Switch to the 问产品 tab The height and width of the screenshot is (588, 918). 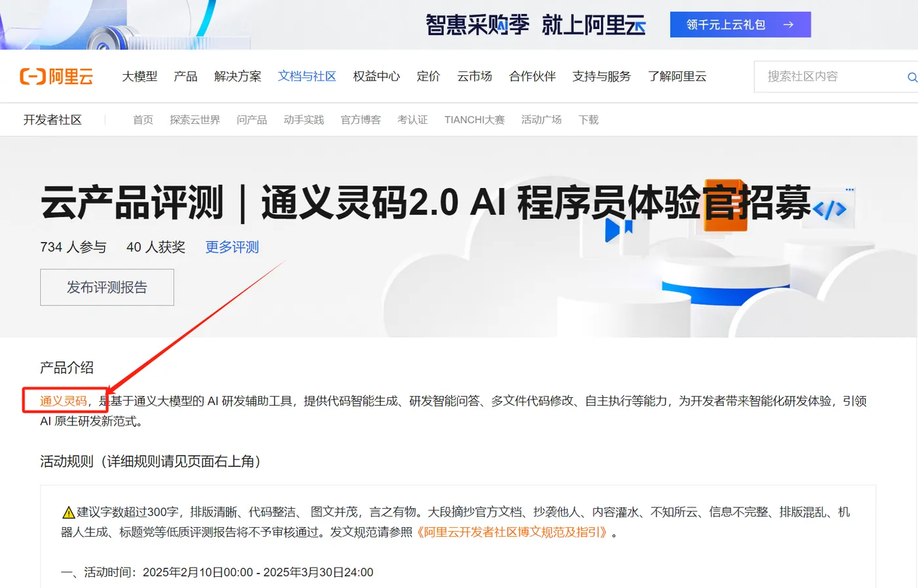pyautogui.click(x=252, y=120)
